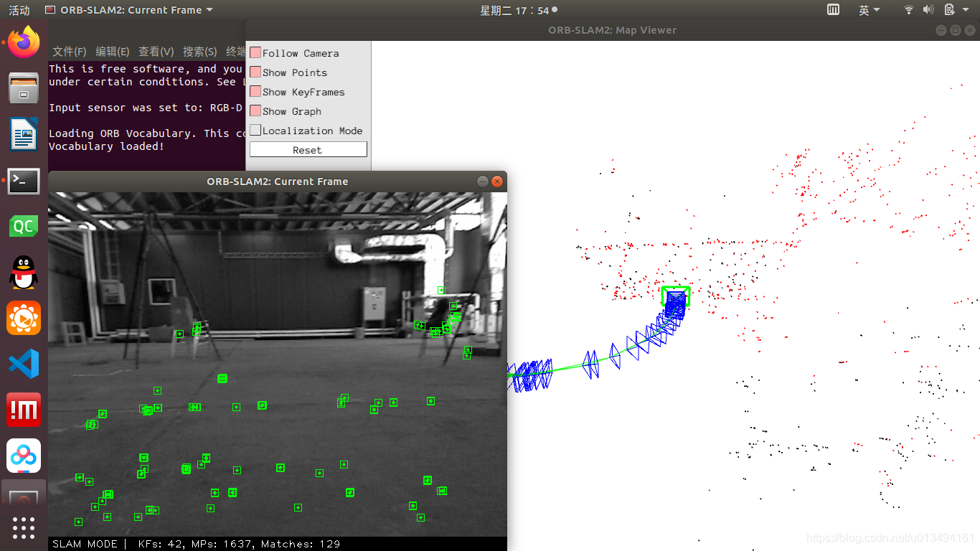This screenshot has height=551, width=980.
Task: Toggle the Show Points checkbox
Action: [255, 72]
